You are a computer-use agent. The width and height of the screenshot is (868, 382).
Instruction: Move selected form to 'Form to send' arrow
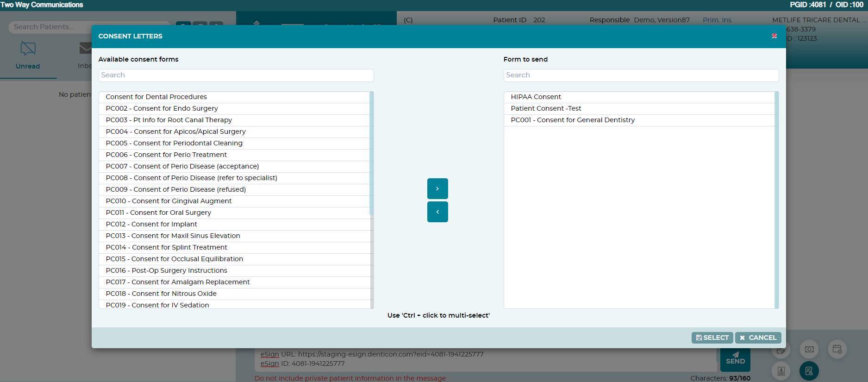pyautogui.click(x=437, y=188)
